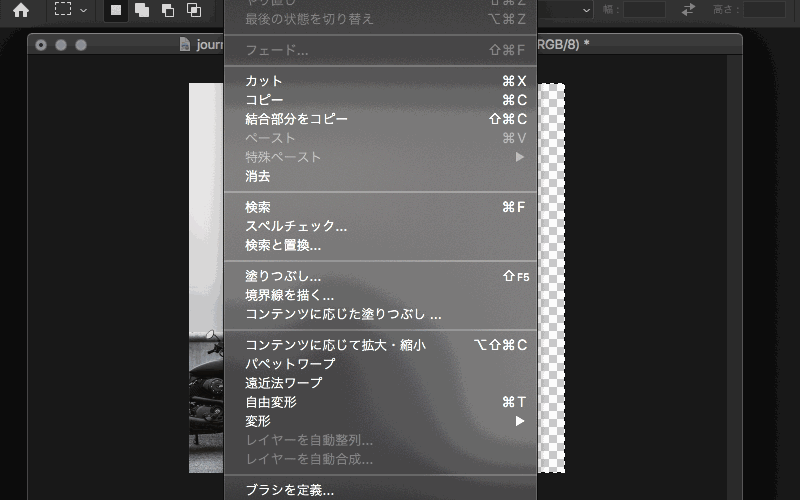Select 自由変形 menu item
The image size is (800, 500).
click(381, 402)
